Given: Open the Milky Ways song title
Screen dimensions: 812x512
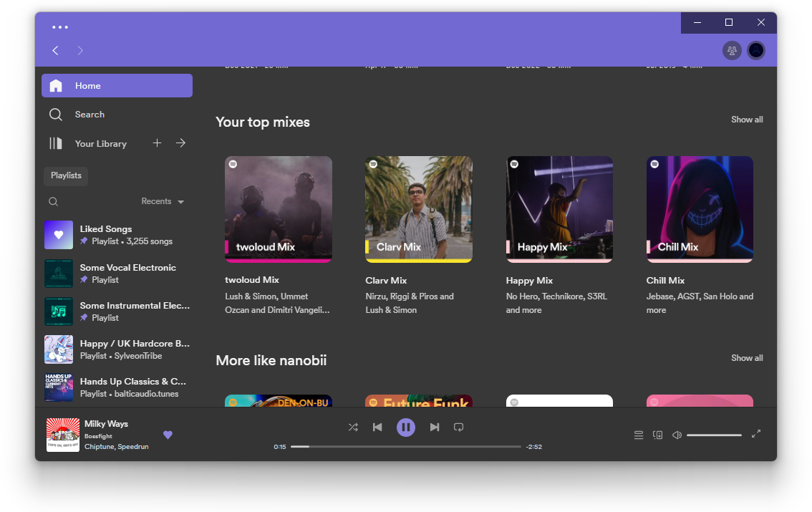Looking at the screenshot, I should 106,424.
